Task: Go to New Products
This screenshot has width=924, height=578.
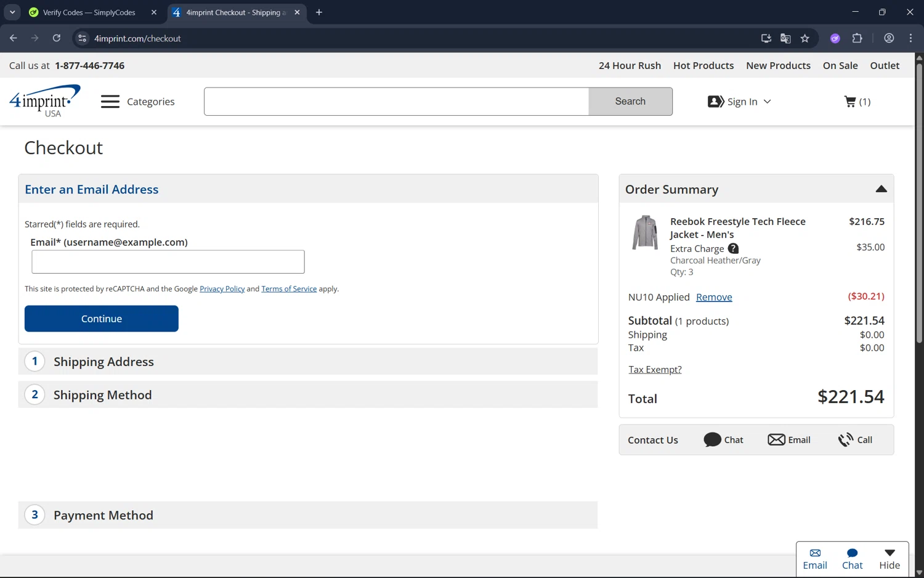Action: pos(778,65)
